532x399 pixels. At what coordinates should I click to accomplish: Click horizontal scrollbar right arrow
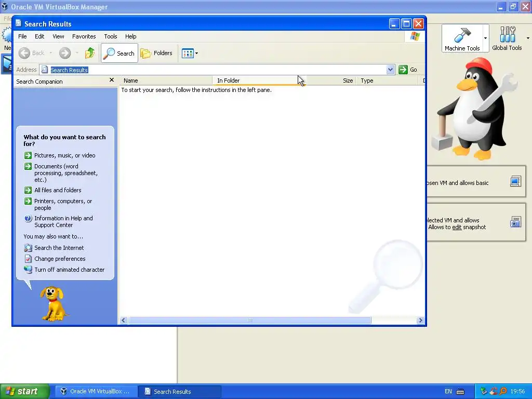[420, 320]
